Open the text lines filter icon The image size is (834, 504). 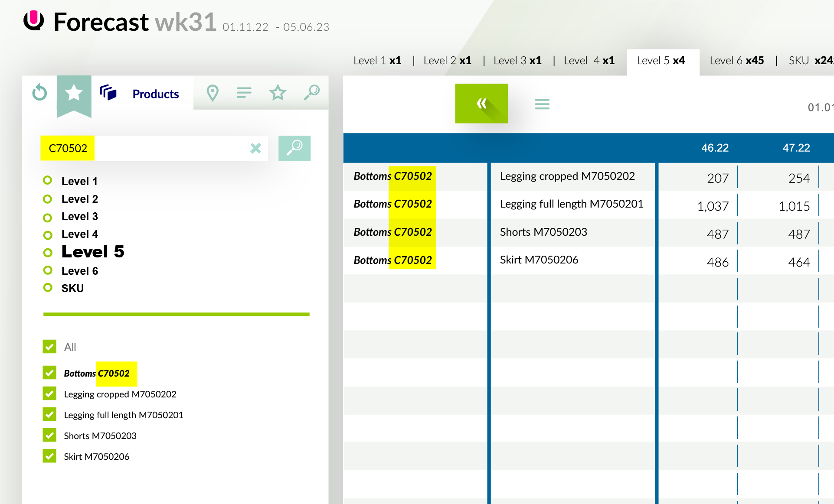pos(244,93)
